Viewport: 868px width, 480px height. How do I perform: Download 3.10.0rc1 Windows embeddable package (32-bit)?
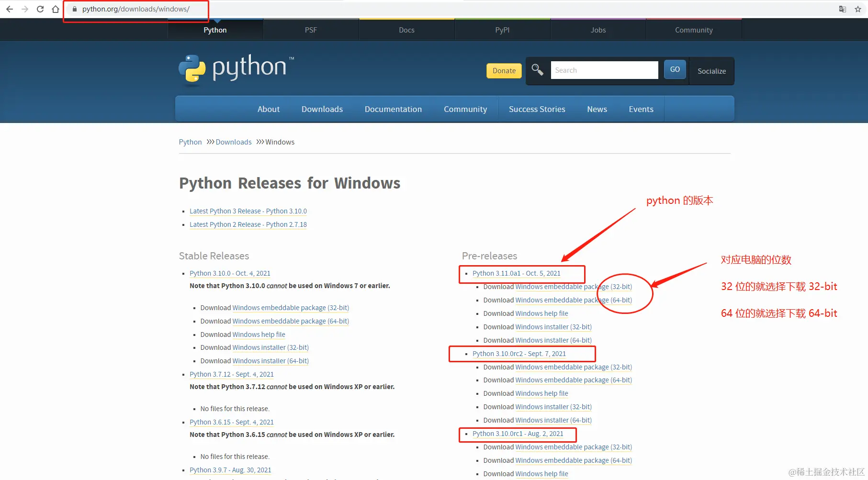tap(574, 447)
